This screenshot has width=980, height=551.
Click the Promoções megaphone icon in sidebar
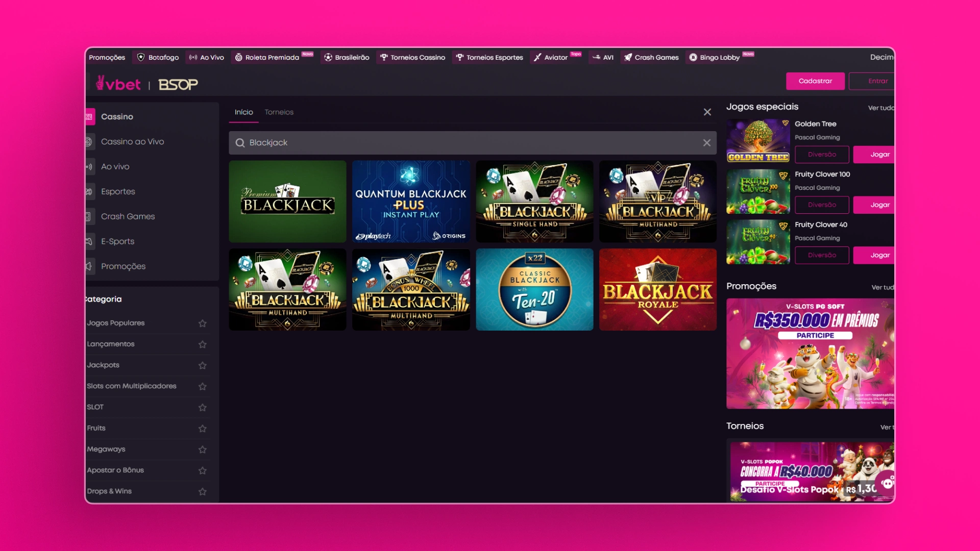click(89, 266)
